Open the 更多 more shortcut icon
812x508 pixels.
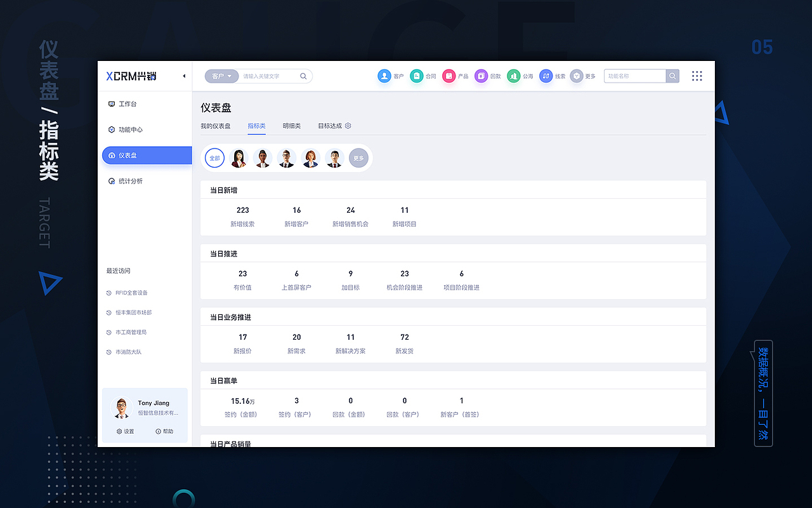coord(576,76)
